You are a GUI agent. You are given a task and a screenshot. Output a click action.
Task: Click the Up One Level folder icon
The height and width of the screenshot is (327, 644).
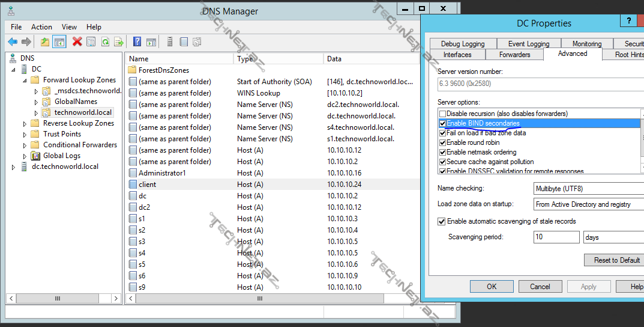45,41
